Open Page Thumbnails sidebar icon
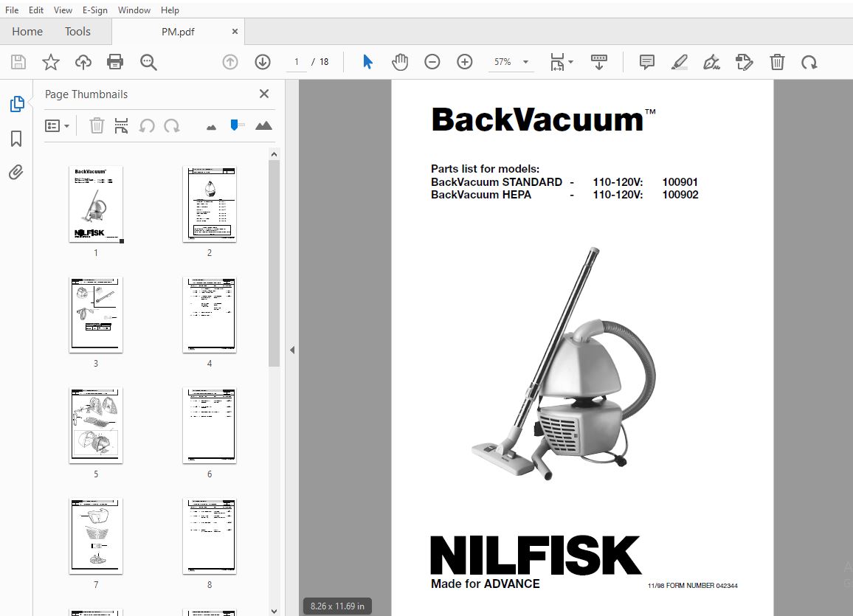This screenshot has width=853, height=616. point(17,104)
